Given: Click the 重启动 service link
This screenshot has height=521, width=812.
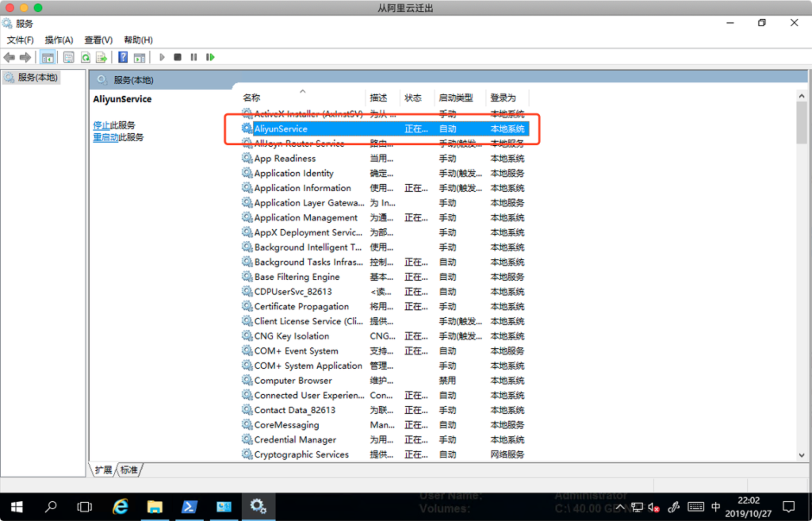Looking at the screenshot, I should [105, 137].
